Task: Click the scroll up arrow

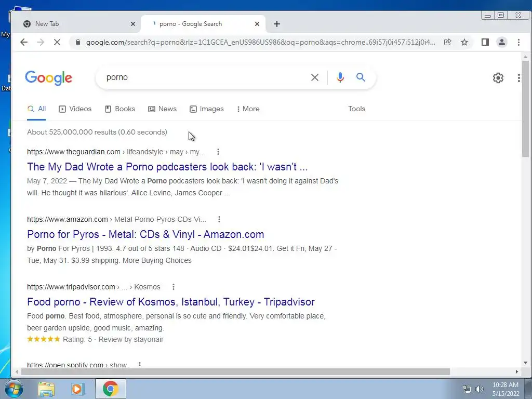Action: (x=525, y=57)
